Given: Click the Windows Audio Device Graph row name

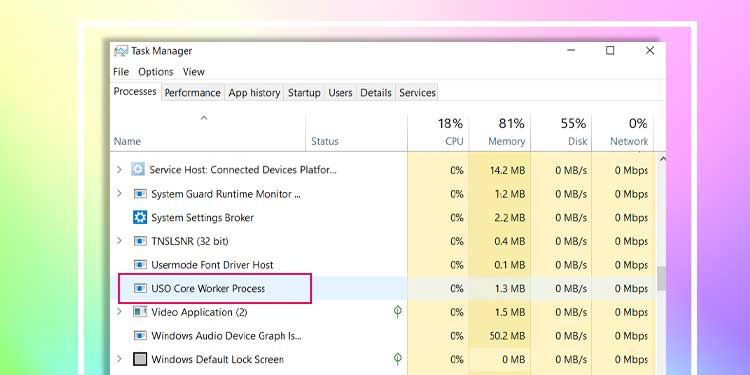Looking at the screenshot, I should 227,336.
